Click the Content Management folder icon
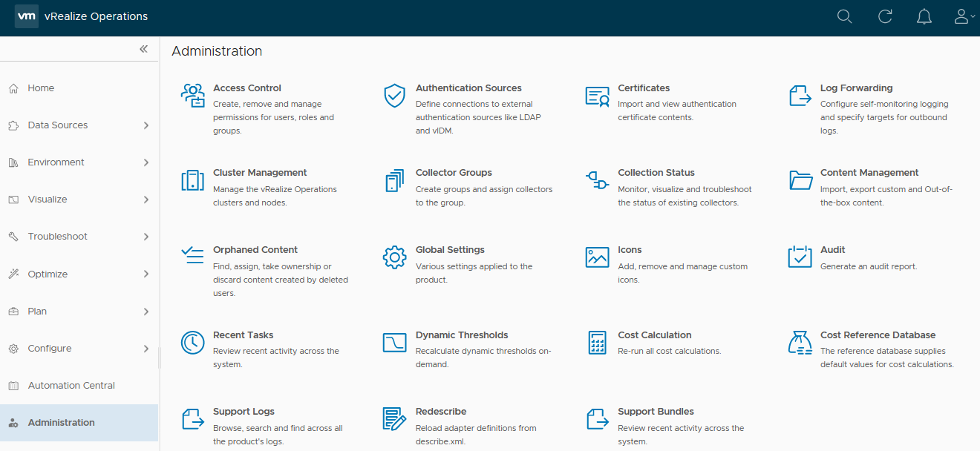The height and width of the screenshot is (451, 980). pos(800,180)
